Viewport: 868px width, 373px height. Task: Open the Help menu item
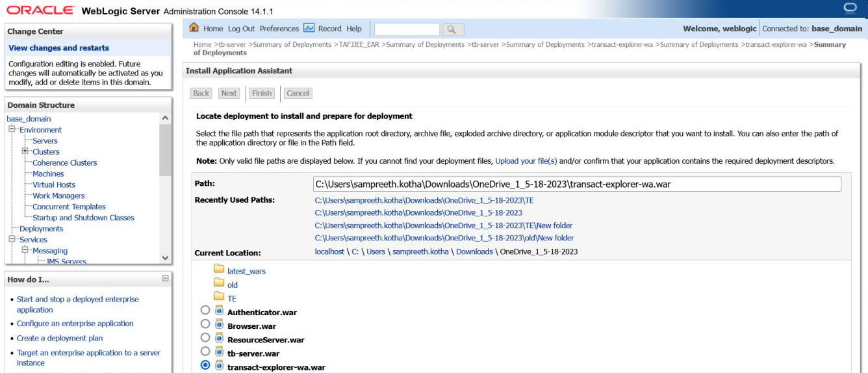[353, 29]
